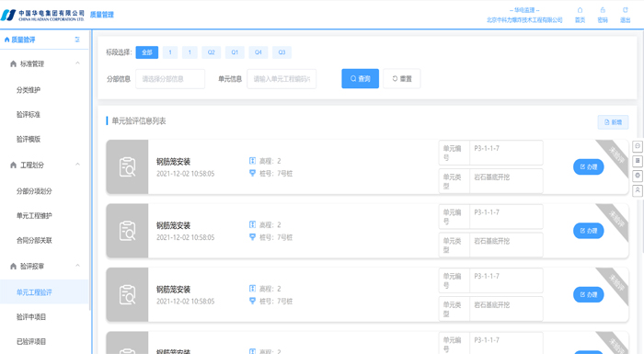Image resolution: width=644 pixels, height=354 pixels.
Task: Click the blue 查询 search button
Action: pos(361,78)
